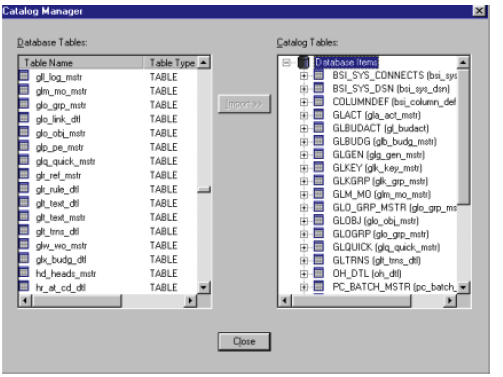
Task: Select OH_DTL (oh_dtl) catalog entry
Action: [x=367, y=274]
